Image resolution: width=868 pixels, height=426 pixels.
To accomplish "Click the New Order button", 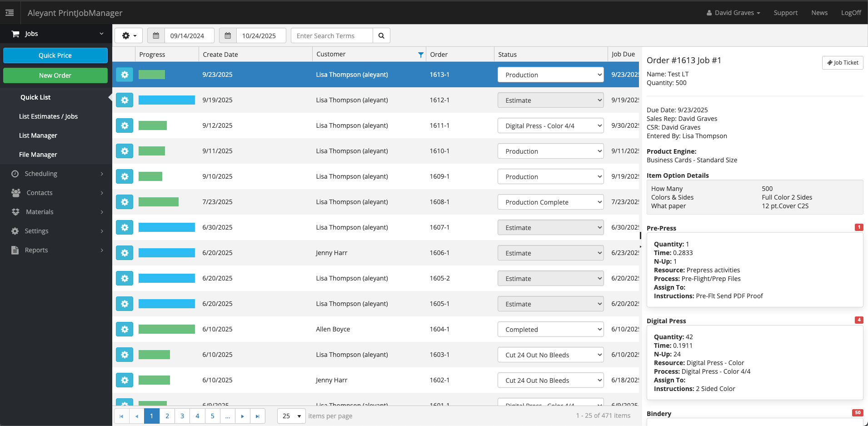I will click(x=55, y=75).
